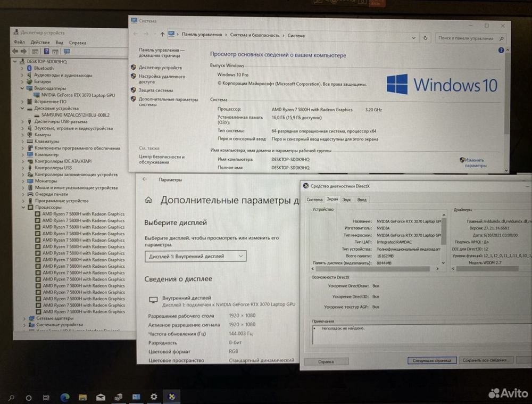Switch to DirectX diagnostic taskbar icon
Screen dimensions: 532x404
tap(172, 396)
